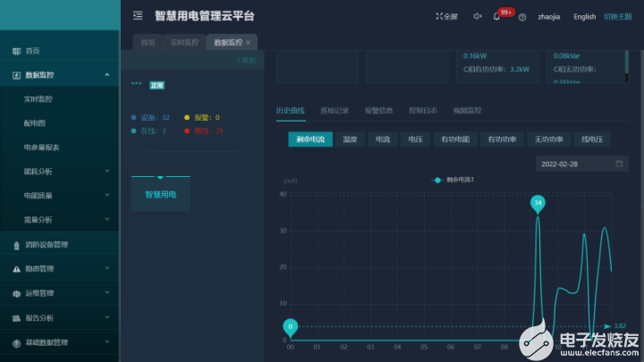
Task: Open the zhaojia user menu
Action: click(548, 17)
